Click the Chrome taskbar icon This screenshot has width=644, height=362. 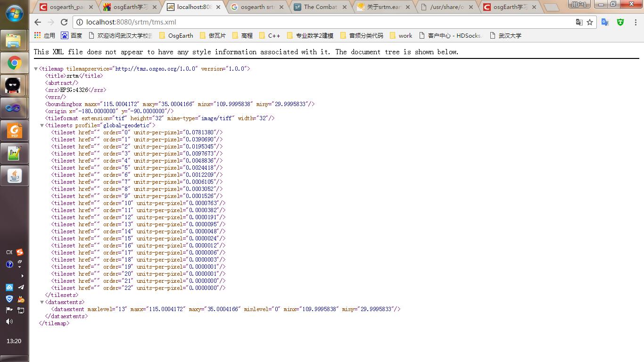tap(14, 63)
